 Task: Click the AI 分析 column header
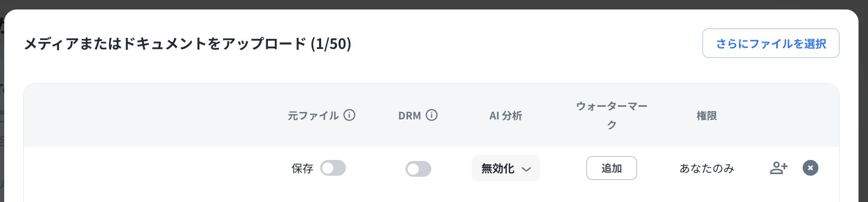506,115
